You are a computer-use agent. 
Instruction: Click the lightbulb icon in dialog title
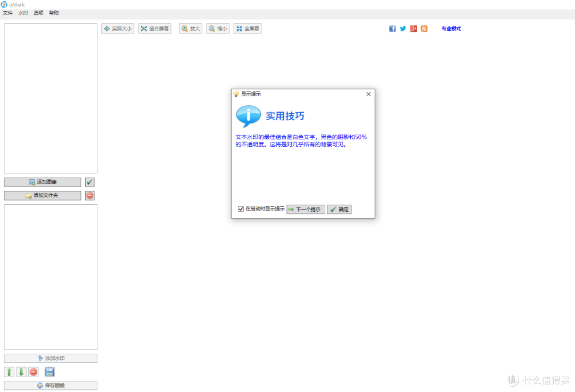pos(236,94)
